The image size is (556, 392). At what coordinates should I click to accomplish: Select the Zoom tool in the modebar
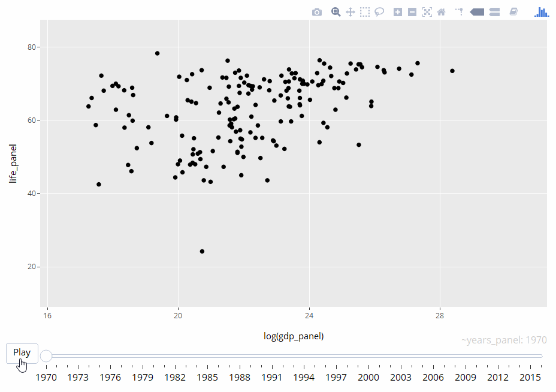[336, 11]
